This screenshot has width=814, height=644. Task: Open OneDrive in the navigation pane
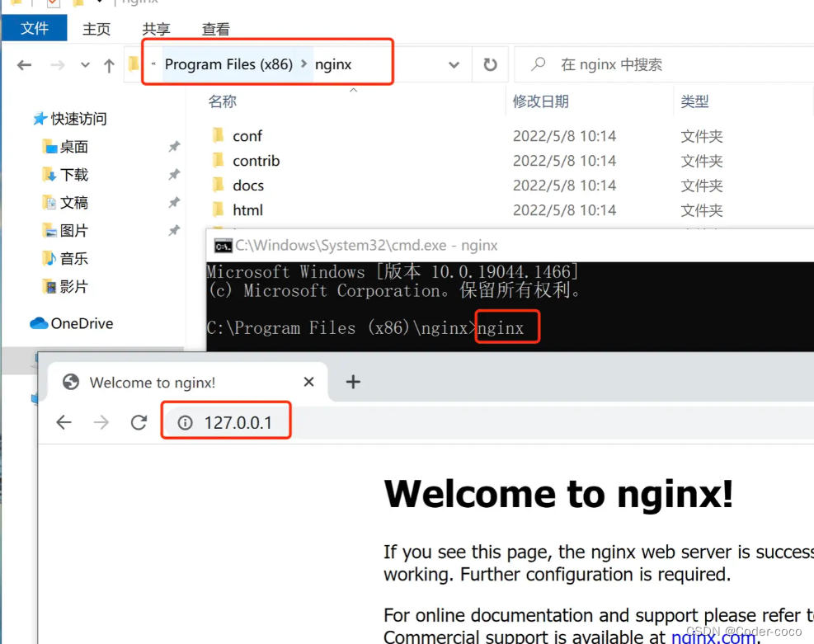point(82,323)
